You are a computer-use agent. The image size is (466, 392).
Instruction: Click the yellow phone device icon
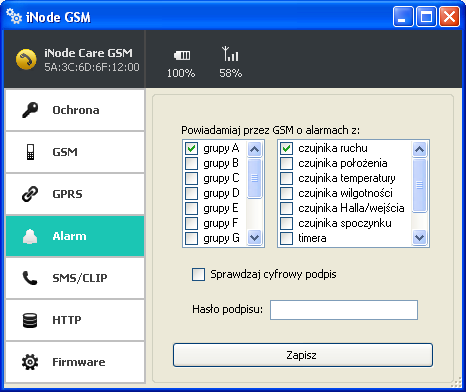[x=26, y=59]
